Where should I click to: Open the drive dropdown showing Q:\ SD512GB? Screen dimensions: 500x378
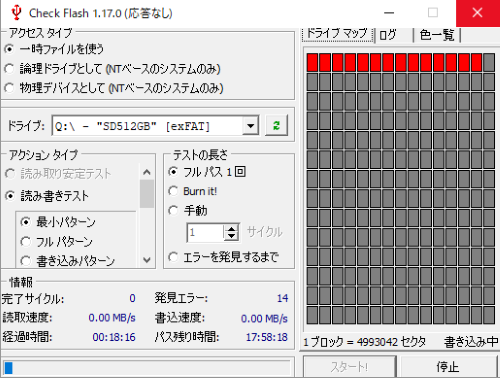point(250,126)
